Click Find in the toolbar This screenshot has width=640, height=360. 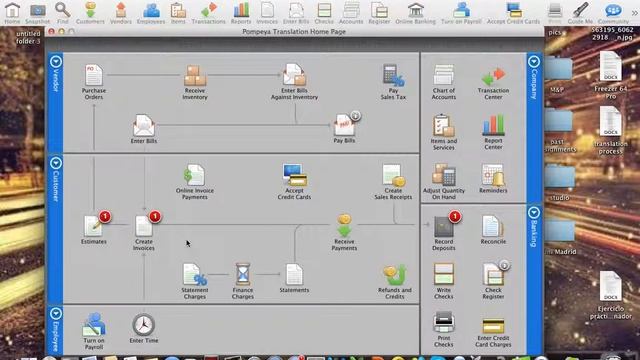pos(63,13)
